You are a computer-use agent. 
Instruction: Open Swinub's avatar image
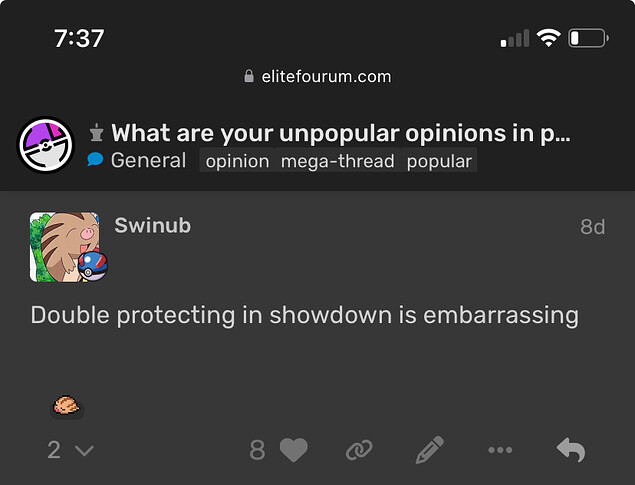65,247
